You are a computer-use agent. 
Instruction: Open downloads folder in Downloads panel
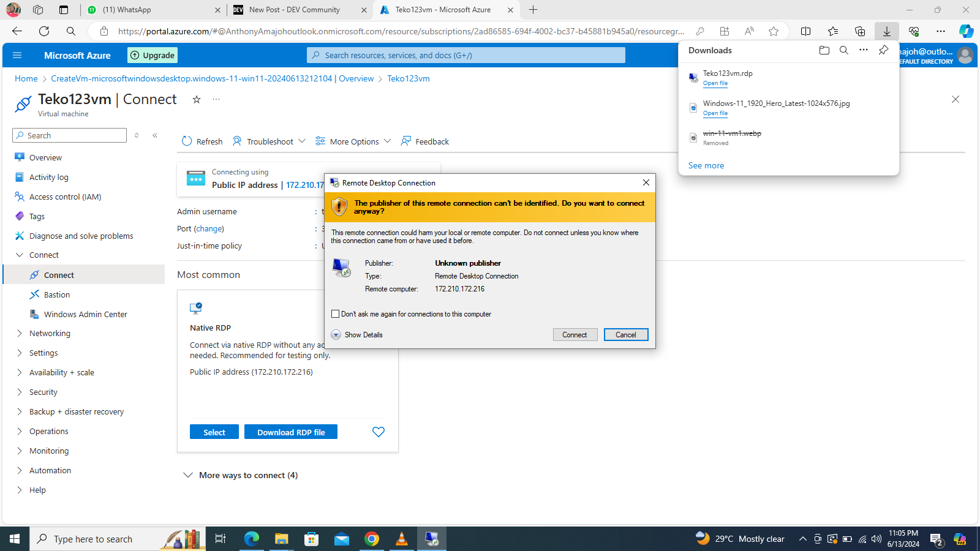point(824,50)
